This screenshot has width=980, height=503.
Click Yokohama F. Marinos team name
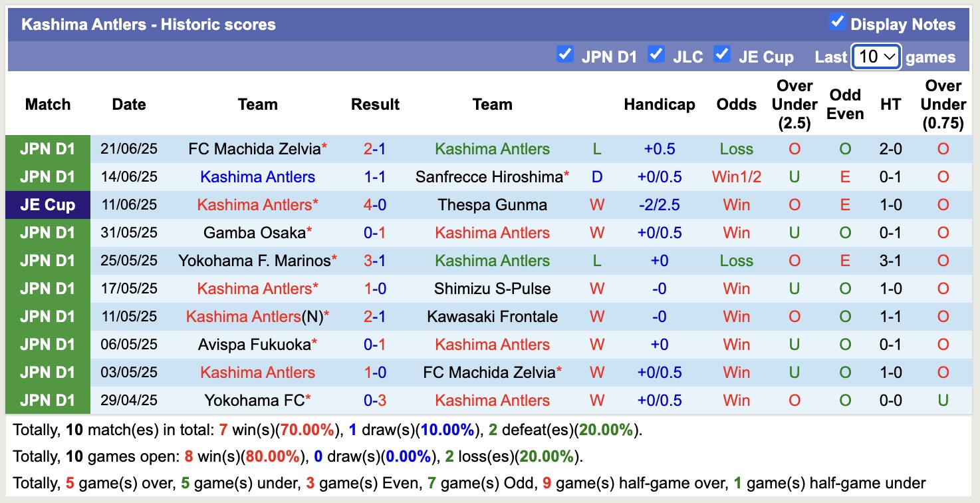click(257, 260)
